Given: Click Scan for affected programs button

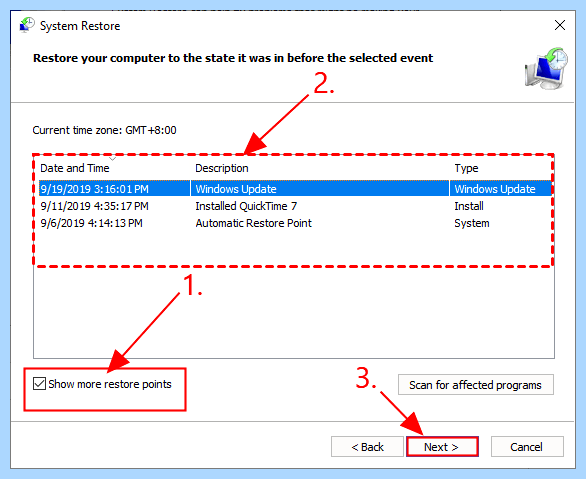Looking at the screenshot, I should [475, 385].
